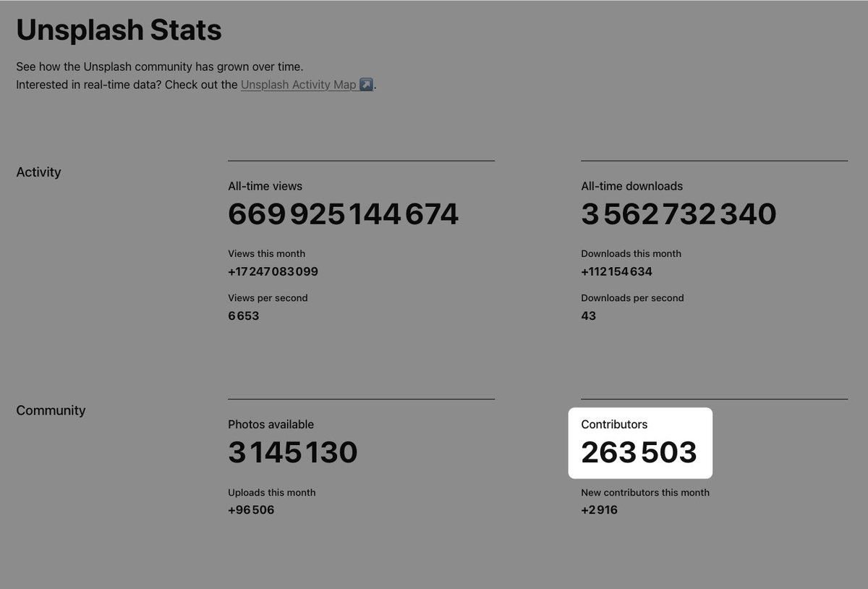The width and height of the screenshot is (868, 589).
Task: Select the All-time views number 669925144674
Action: tap(343, 214)
